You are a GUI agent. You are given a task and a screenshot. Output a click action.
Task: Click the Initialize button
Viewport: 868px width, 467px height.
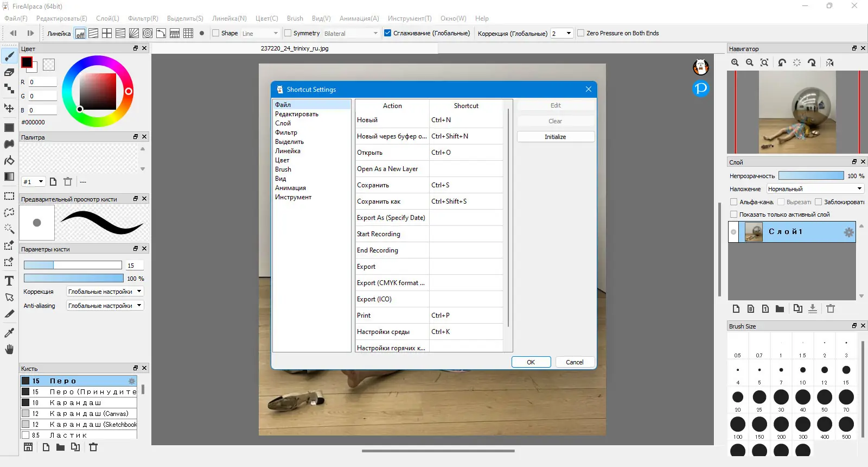pyautogui.click(x=556, y=137)
